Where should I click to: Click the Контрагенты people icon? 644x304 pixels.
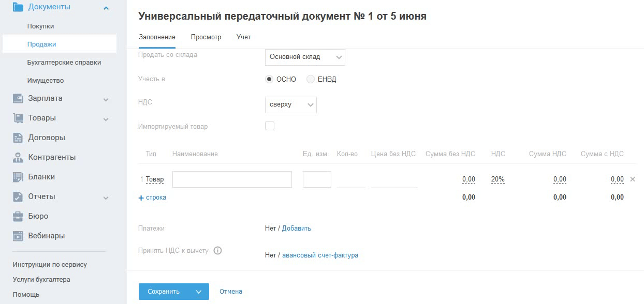(18, 157)
